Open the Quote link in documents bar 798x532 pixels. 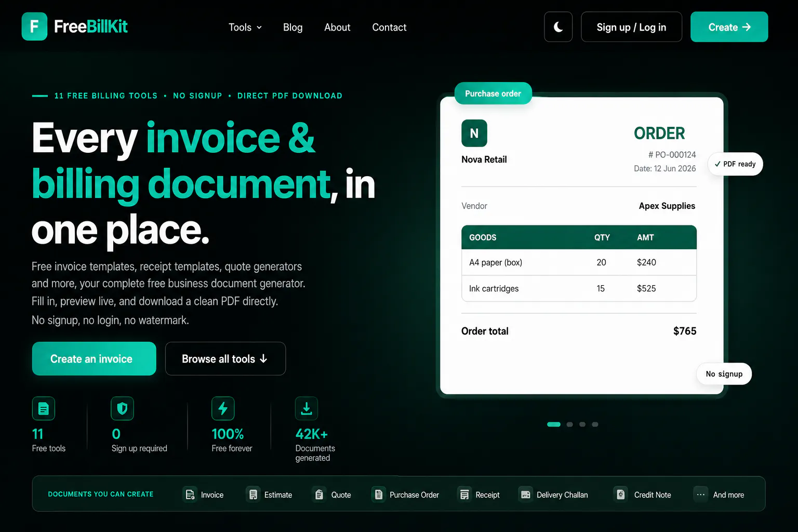point(341,495)
